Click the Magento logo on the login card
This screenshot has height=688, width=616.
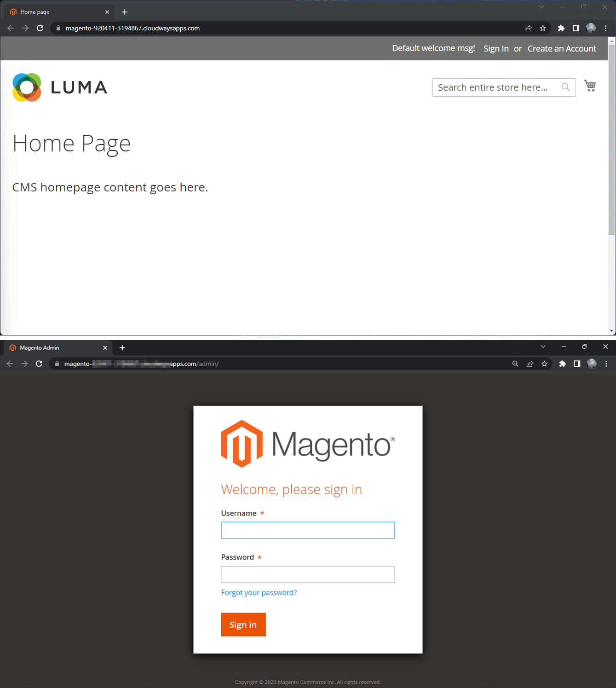pos(308,444)
